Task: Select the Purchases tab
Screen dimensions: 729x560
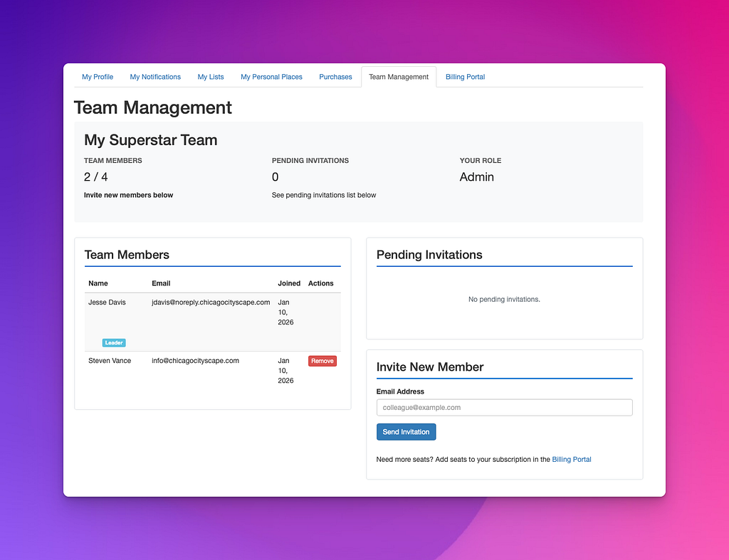Action: 335,77
